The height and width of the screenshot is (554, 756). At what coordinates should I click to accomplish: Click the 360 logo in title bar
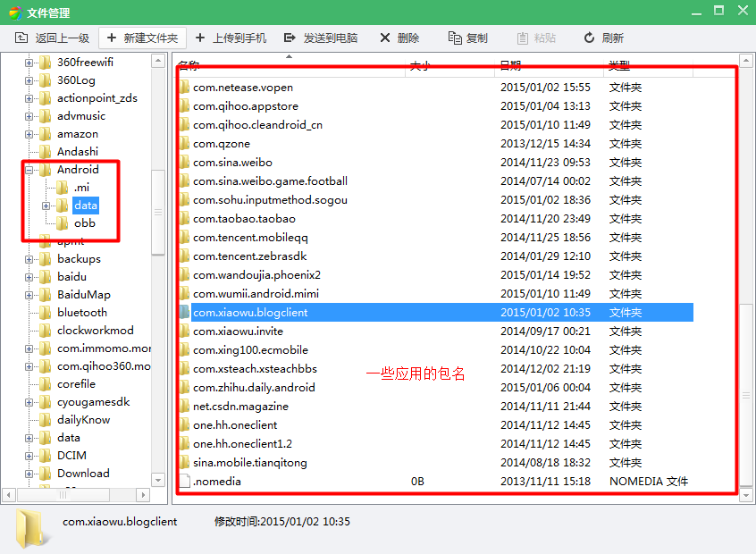pos(15,13)
